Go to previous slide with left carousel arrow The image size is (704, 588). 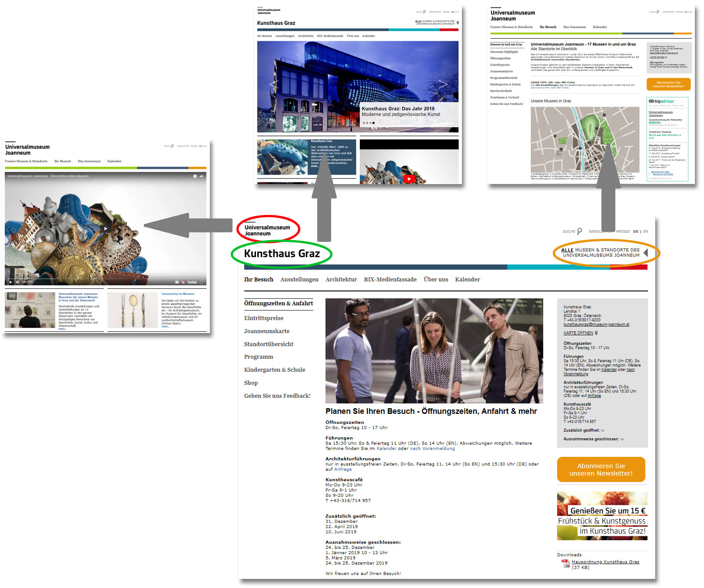[273, 84]
